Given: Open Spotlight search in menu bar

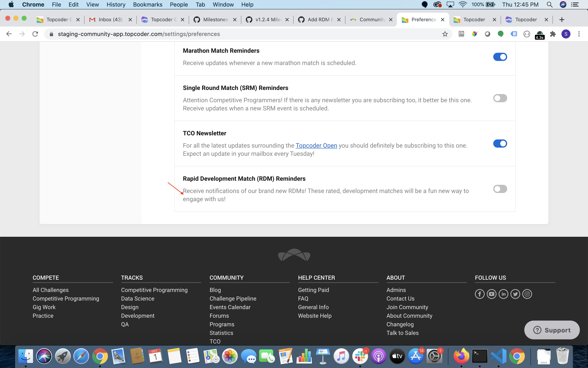Looking at the screenshot, I should coord(549,5).
